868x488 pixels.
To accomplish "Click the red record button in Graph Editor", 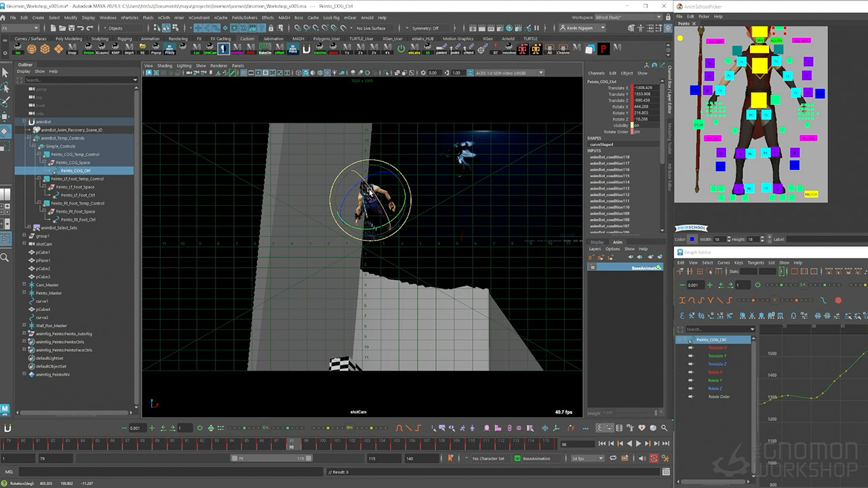I will 838,300.
